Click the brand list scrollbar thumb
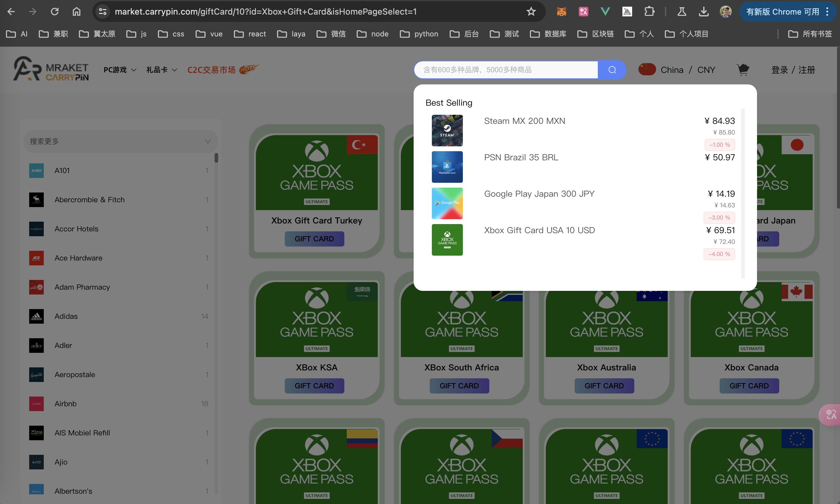Screen dimensions: 840x504 [x=216, y=158]
